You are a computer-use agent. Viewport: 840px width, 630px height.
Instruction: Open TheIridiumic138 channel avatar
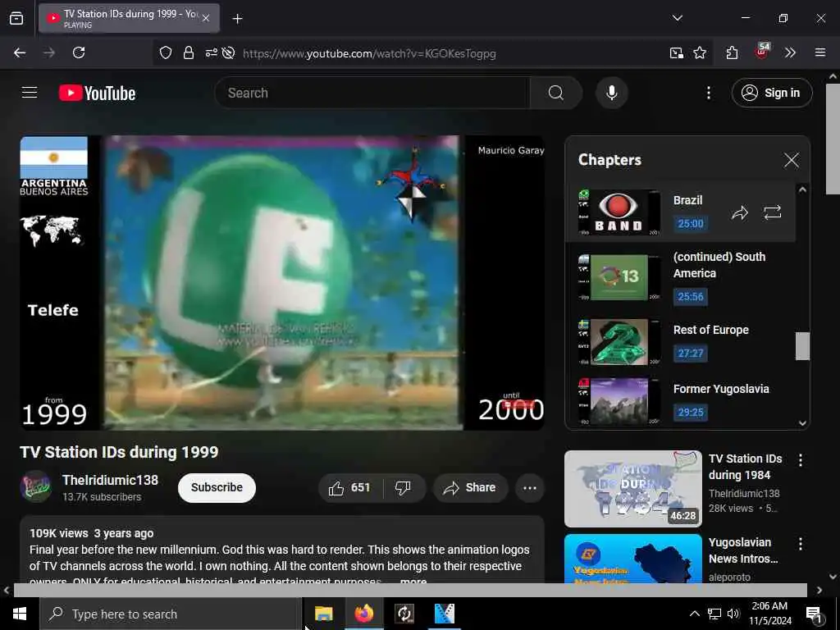click(x=35, y=486)
